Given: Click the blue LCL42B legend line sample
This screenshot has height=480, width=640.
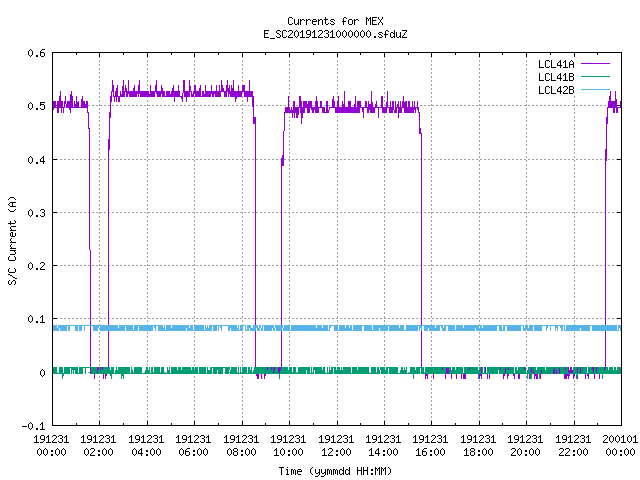Looking at the screenshot, I should [x=595, y=89].
